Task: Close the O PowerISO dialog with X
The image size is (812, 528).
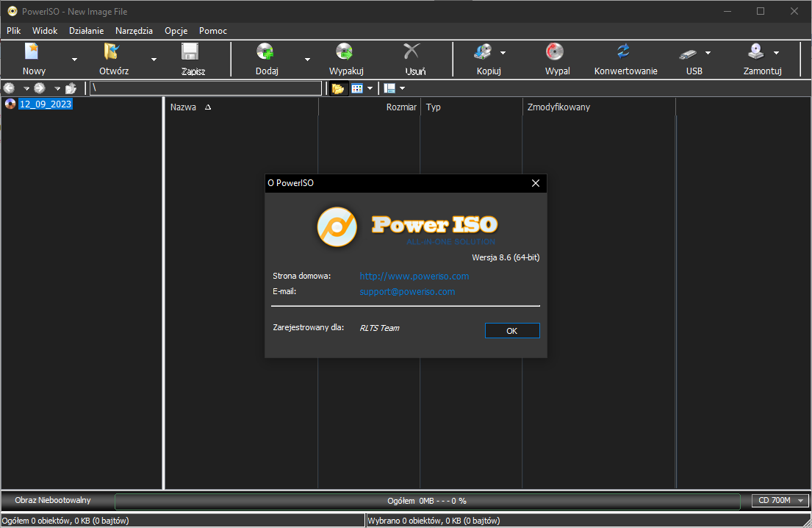Action: pyautogui.click(x=536, y=183)
